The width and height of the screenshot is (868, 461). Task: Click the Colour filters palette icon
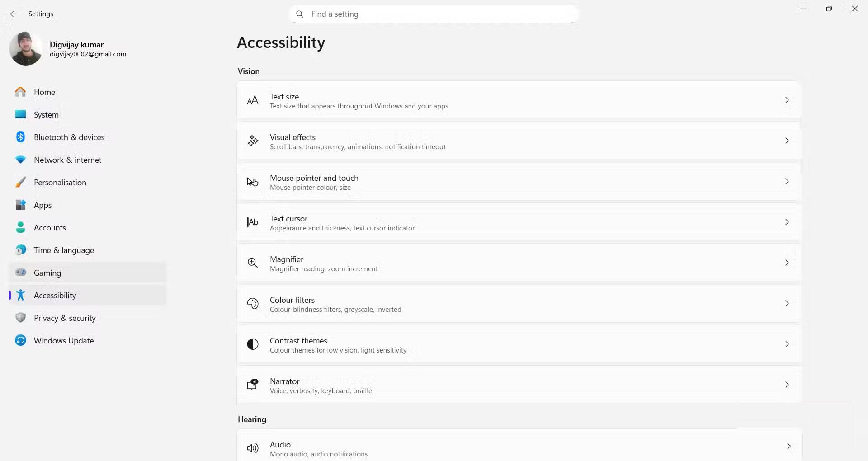pyautogui.click(x=253, y=304)
